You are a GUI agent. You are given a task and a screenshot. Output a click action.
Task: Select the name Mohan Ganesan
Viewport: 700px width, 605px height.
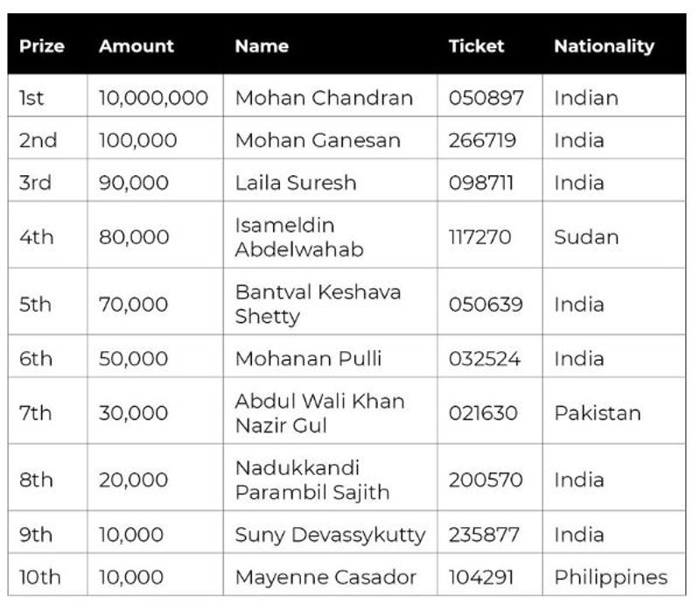[x=318, y=140]
